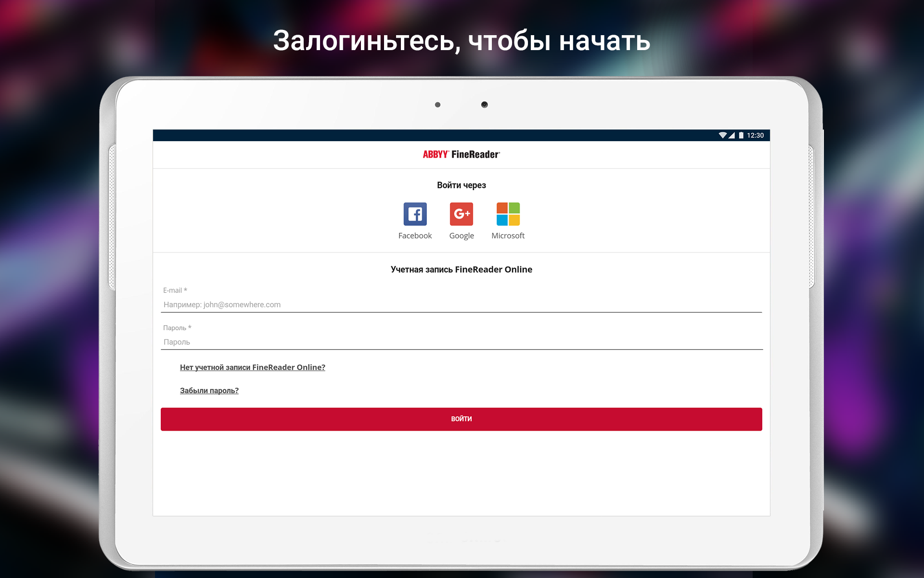Click the battery status icon
The height and width of the screenshot is (578, 924).
click(741, 135)
